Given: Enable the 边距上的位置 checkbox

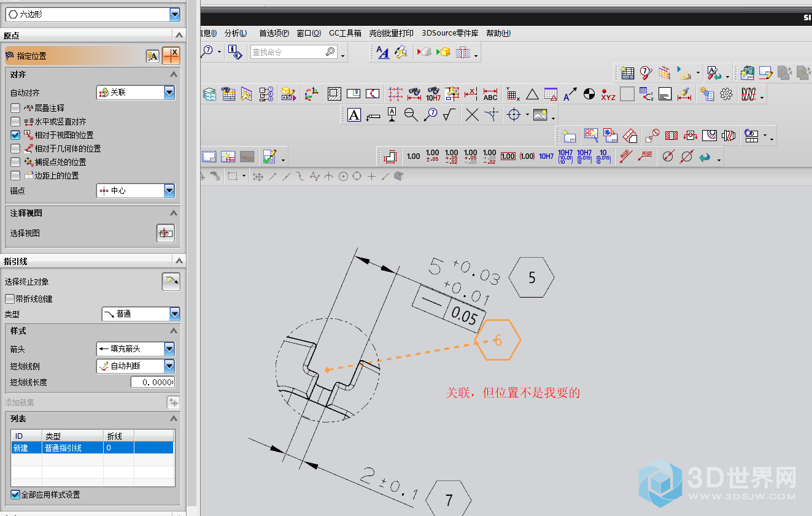Looking at the screenshot, I should coord(15,175).
